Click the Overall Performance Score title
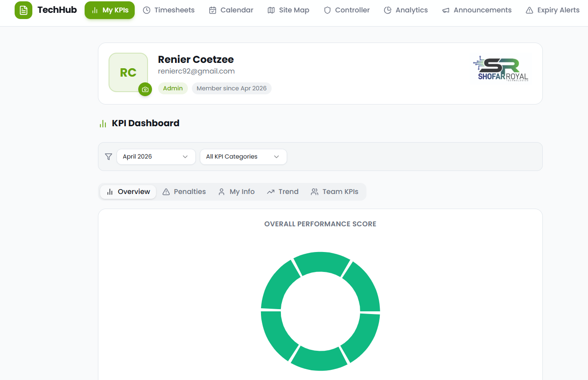The image size is (588, 380). tap(320, 224)
